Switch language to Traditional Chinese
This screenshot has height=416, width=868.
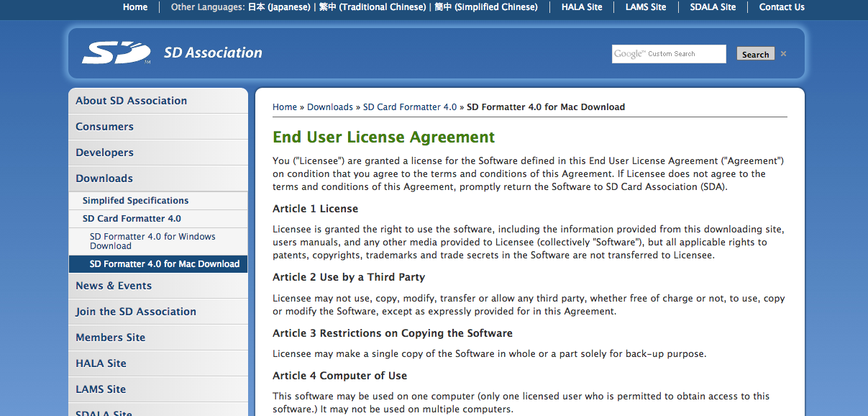(373, 7)
